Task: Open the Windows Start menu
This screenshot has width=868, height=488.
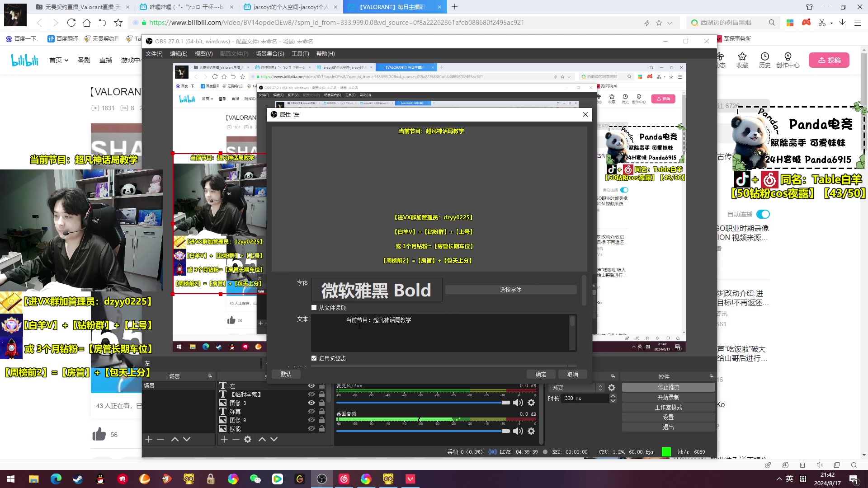Action: [x=11, y=479]
